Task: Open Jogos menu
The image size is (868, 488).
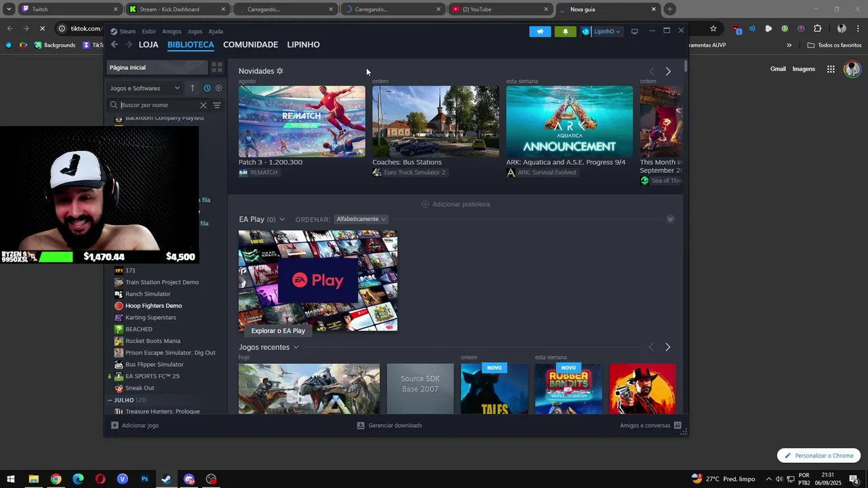Action: (x=195, y=31)
